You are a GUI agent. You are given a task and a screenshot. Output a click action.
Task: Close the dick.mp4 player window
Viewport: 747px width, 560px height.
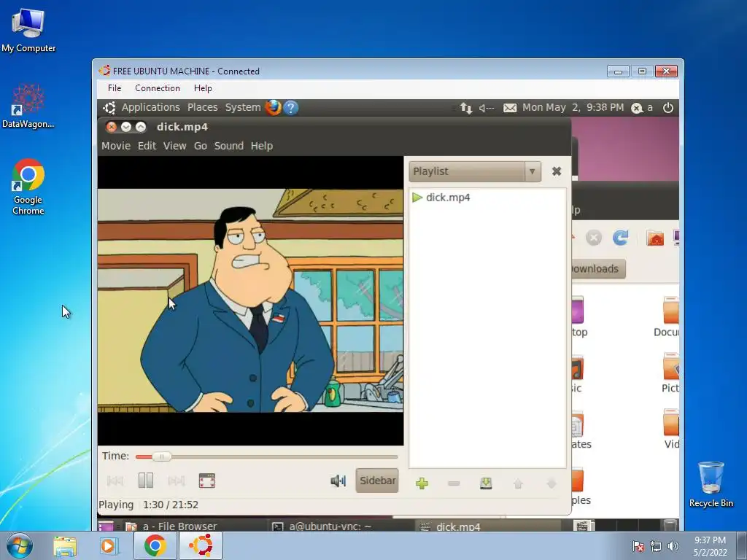[x=111, y=127]
